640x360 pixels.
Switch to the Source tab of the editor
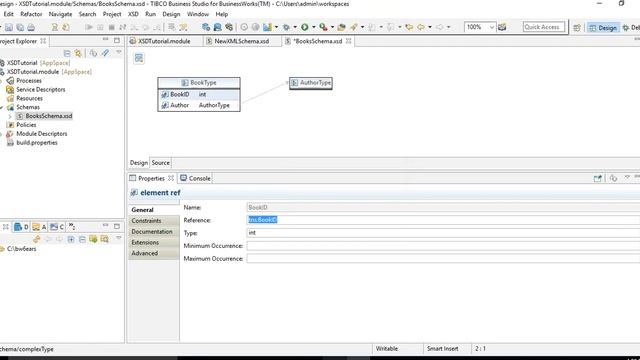(x=160, y=162)
